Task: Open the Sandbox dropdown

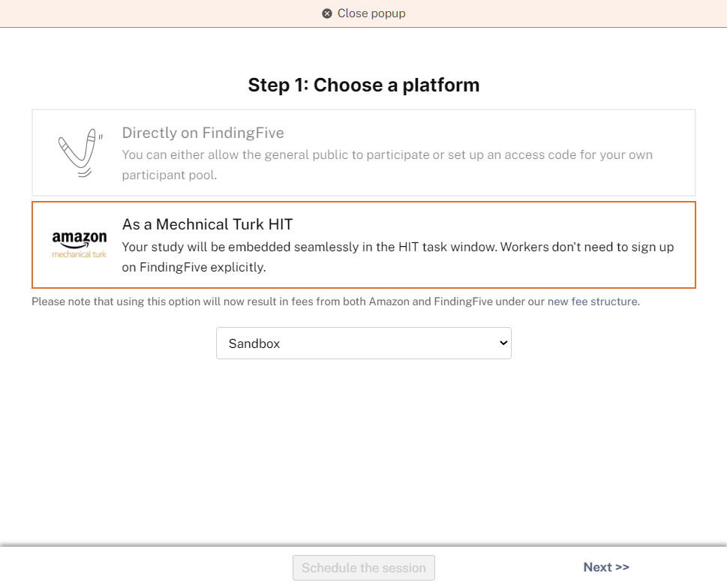Action: [363, 343]
